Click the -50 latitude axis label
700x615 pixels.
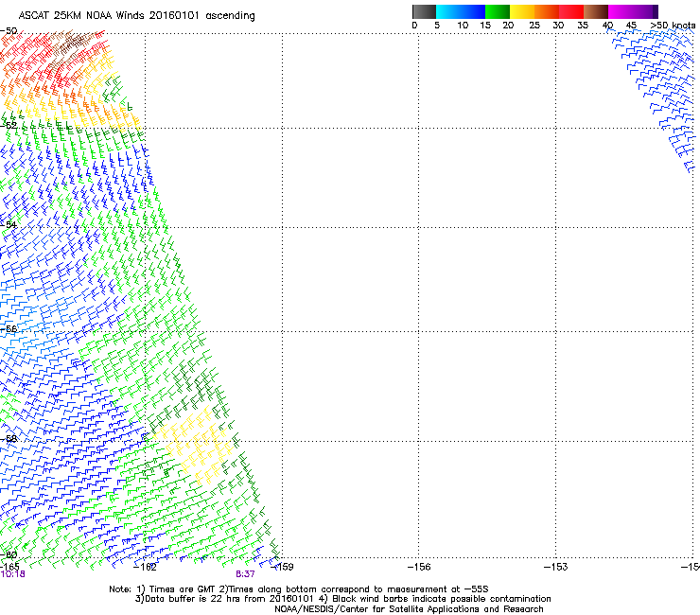(9, 31)
